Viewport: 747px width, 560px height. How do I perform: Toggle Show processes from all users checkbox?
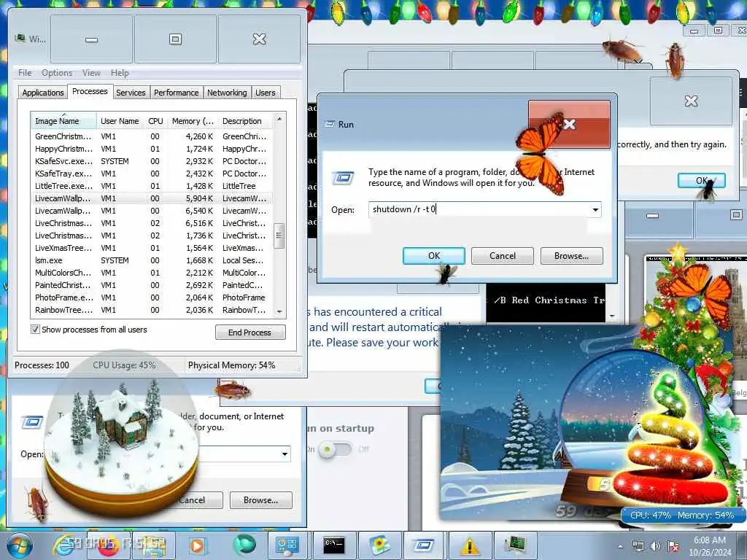coord(35,329)
